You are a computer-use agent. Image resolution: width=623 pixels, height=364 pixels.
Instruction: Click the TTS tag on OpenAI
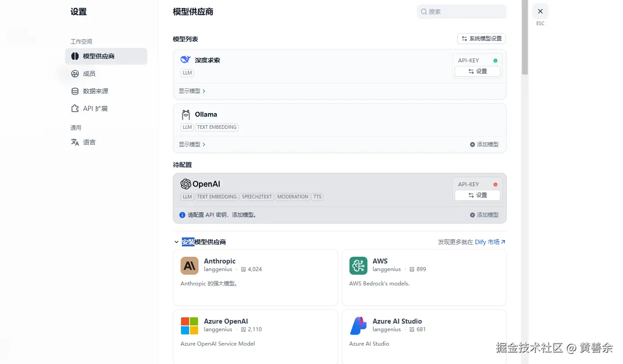[x=318, y=197]
